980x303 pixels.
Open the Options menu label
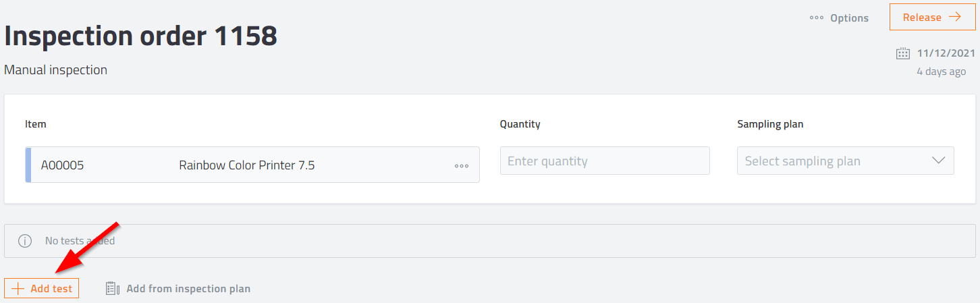[849, 18]
